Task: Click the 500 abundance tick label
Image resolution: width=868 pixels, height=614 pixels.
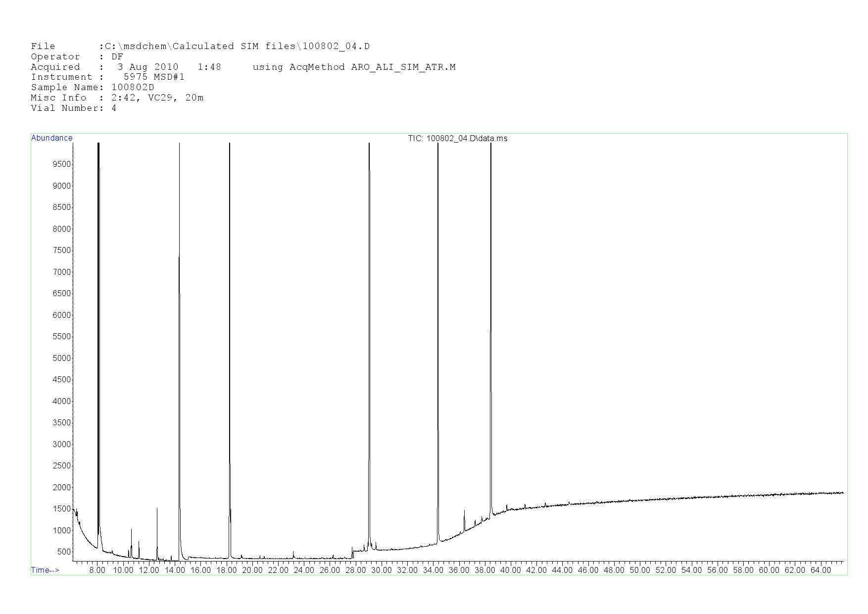Action: tap(64, 552)
